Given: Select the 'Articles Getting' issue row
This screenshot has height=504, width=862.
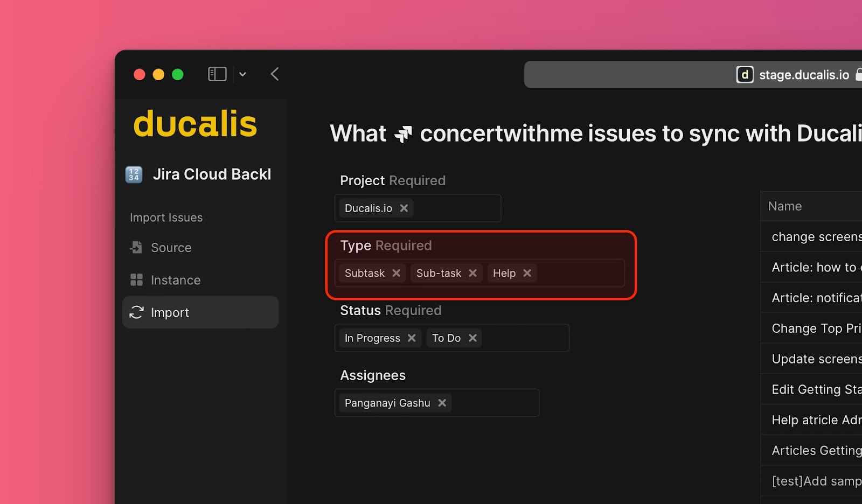Looking at the screenshot, I should point(811,451).
